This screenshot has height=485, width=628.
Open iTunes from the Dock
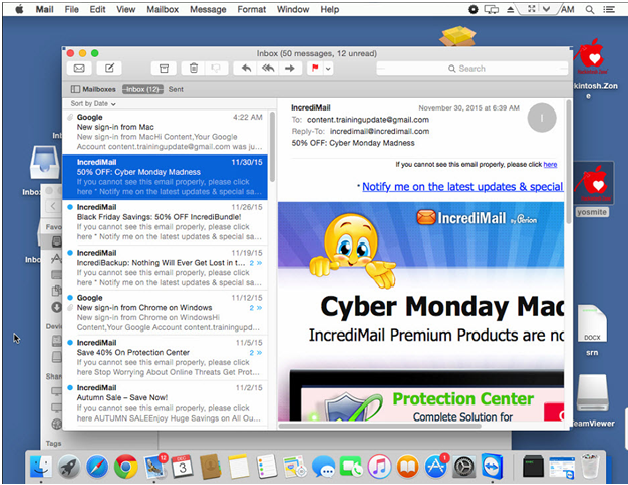(379, 467)
